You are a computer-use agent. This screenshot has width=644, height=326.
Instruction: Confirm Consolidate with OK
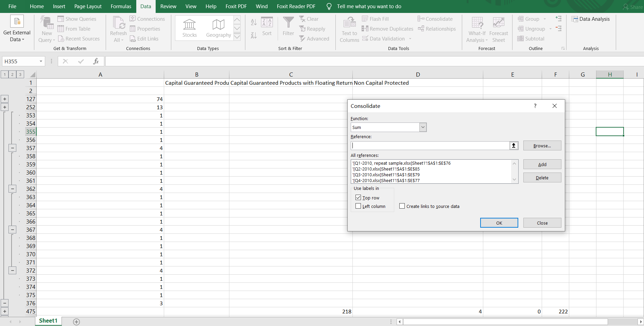pyautogui.click(x=499, y=223)
